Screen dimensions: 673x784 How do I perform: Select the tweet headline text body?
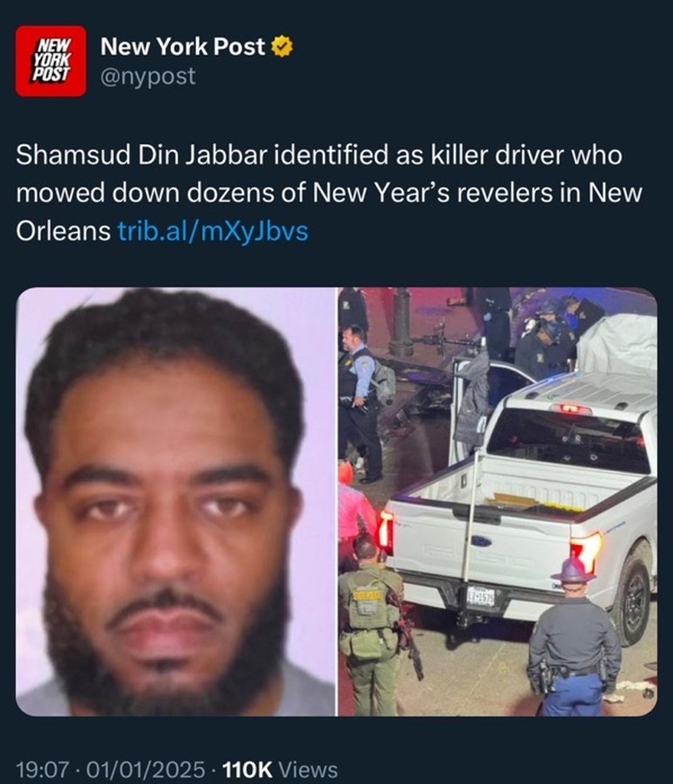(328, 193)
